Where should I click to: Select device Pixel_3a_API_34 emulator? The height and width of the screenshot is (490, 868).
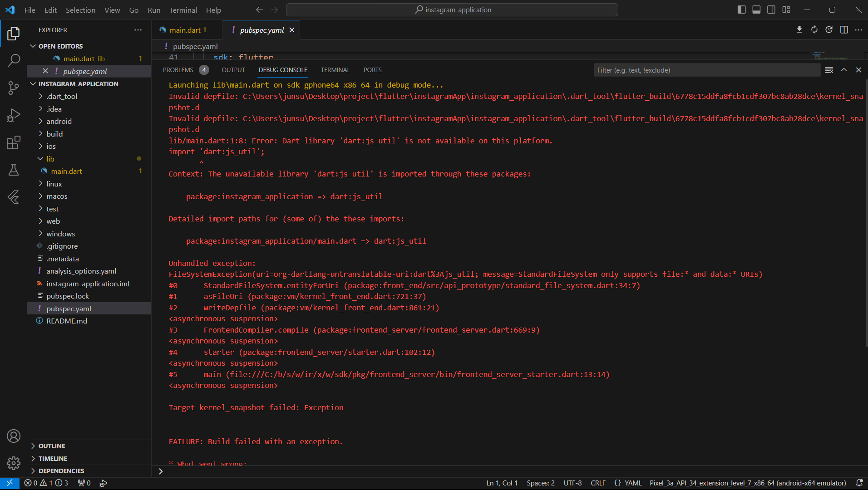click(x=748, y=483)
